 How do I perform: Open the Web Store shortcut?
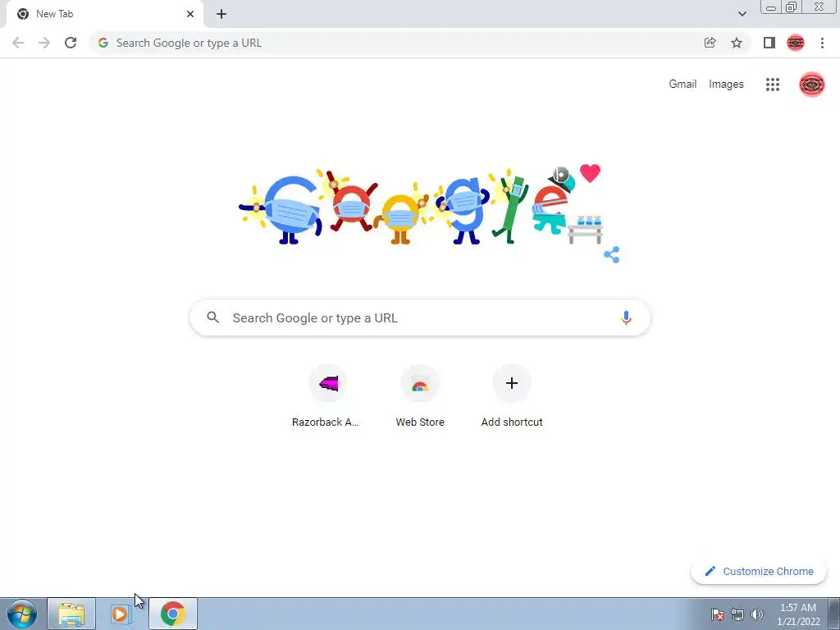[420, 396]
